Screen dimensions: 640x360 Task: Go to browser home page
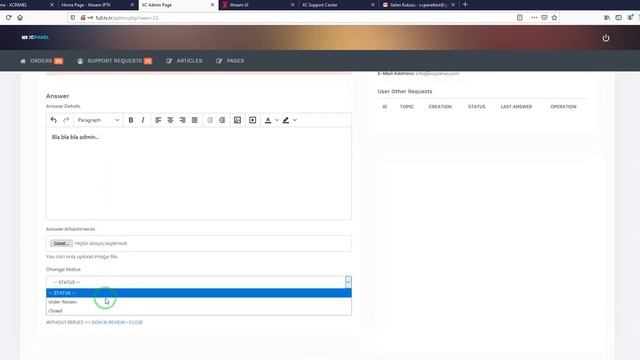[20, 18]
